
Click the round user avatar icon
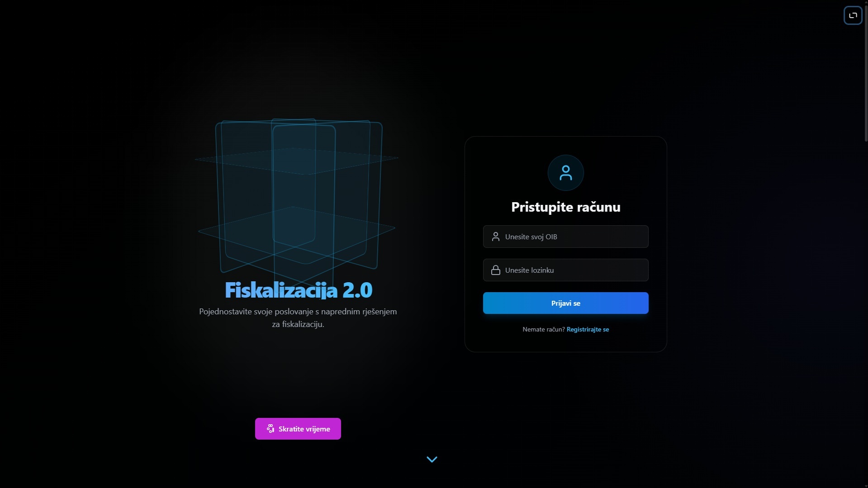(x=565, y=173)
